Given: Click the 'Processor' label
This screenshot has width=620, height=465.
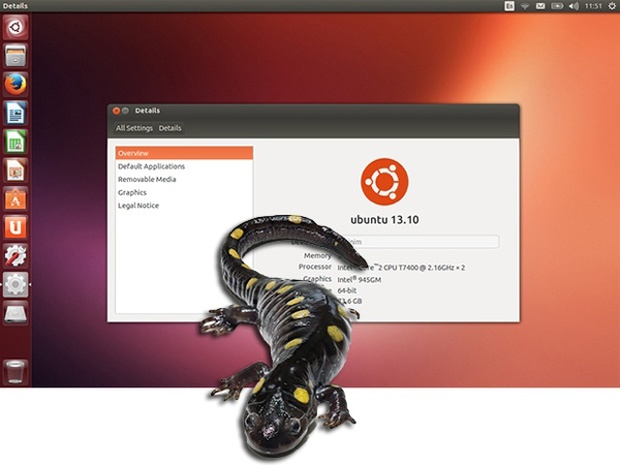Looking at the screenshot, I should point(315,267).
